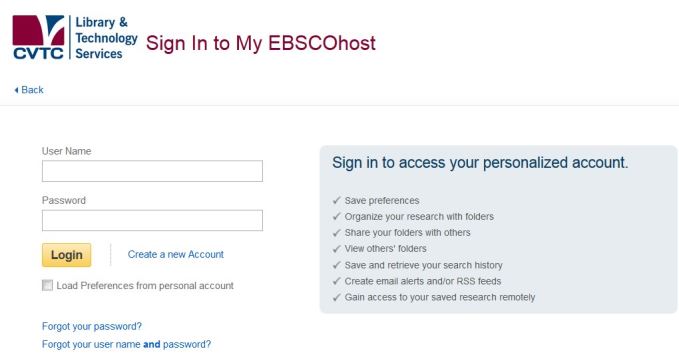Open Forgot your user name and password? link
Image resolution: width=679 pixels, height=363 pixels.
click(x=126, y=344)
